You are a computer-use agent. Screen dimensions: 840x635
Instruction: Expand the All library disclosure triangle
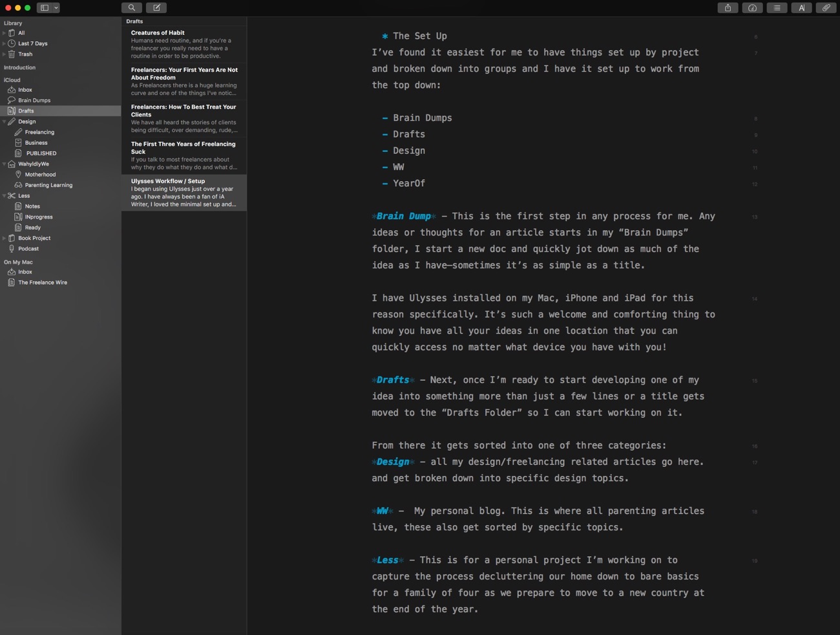tap(4, 33)
